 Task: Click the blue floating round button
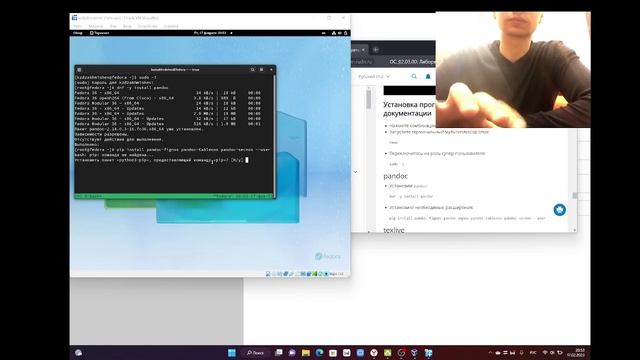coord(560,210)
